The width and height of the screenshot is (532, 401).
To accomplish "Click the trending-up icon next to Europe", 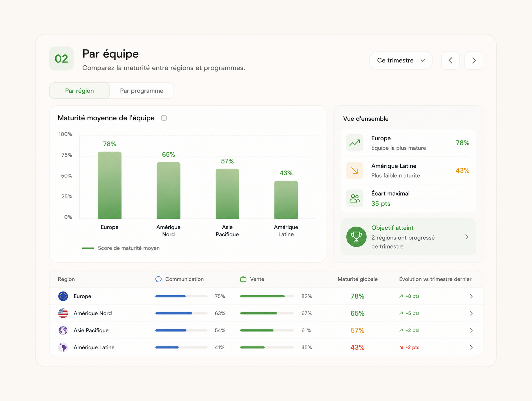I will point(354,143).
